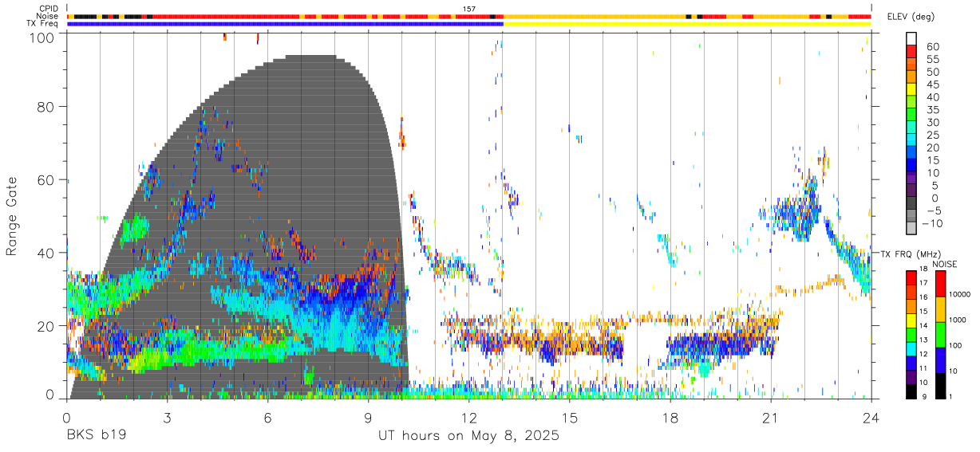Screen dimensions: 980x452
Task: Click the 55 label on ELEV colorbar
Action: tap(933, 59)
